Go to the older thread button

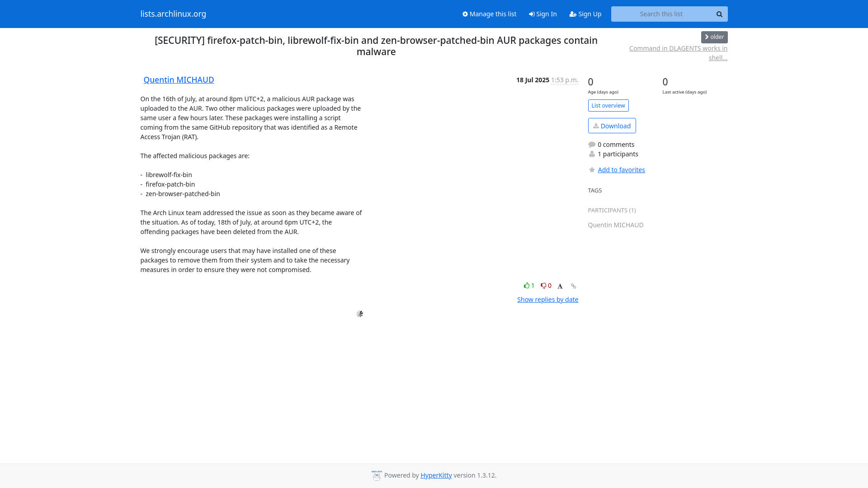714,37
